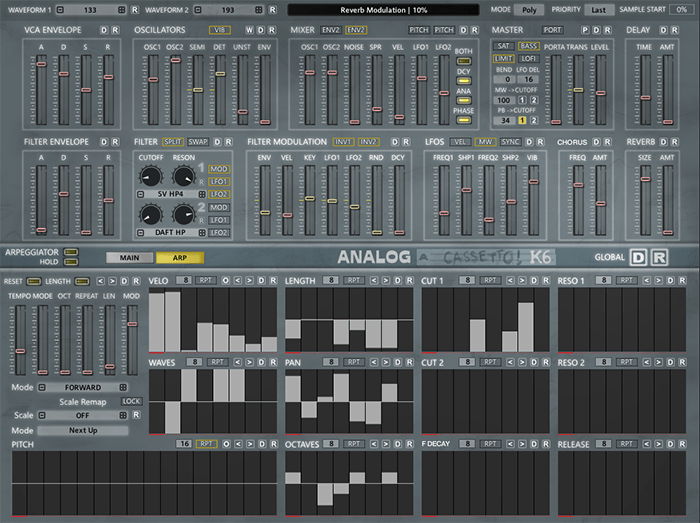Toggle the Arpeggiator on/off switch
The image size is (700, 523).
click(71, 252)
